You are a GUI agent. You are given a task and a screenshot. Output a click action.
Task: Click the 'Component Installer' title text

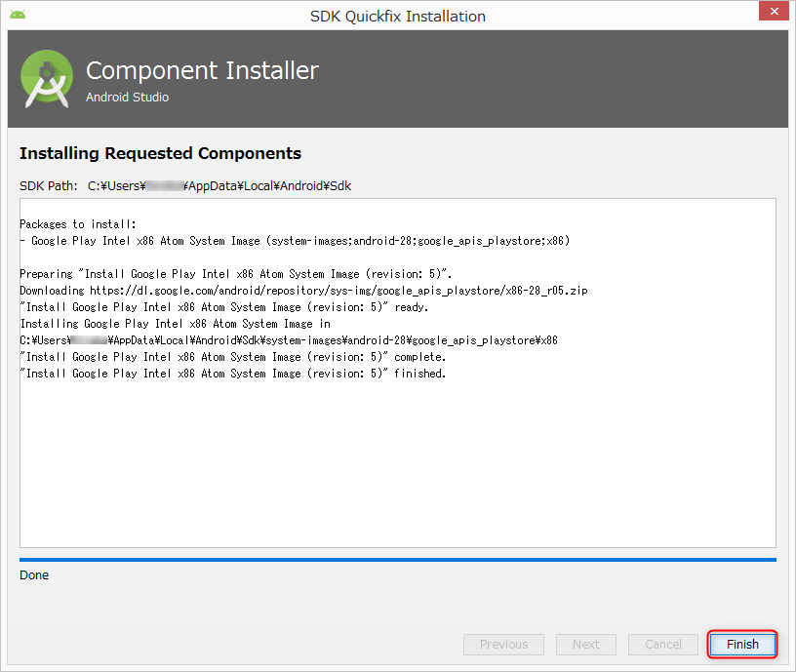pos(202,70)
